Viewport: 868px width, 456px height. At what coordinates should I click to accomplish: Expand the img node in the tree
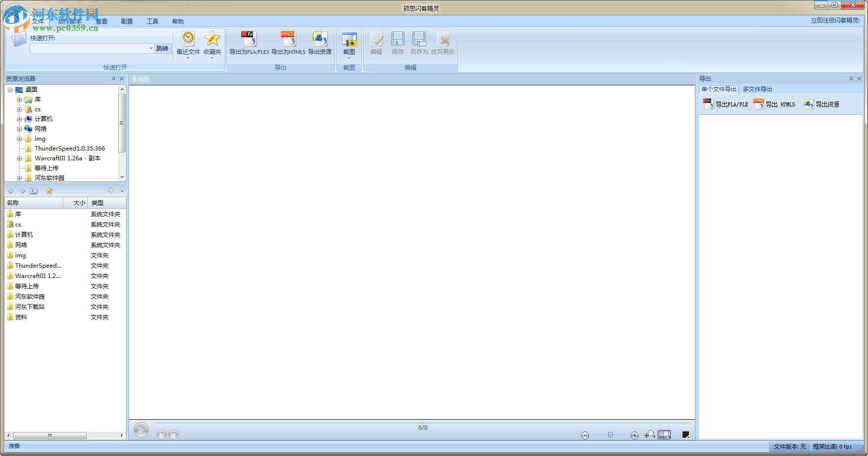[x=20, y=139]
